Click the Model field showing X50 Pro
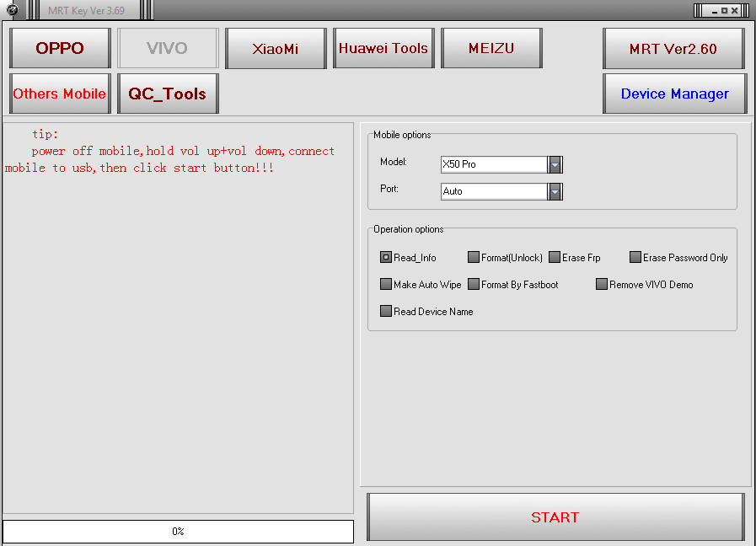Image resolution: width=756 pixels, height=546 pixels. pyautogui.click(x=494, y=165)
